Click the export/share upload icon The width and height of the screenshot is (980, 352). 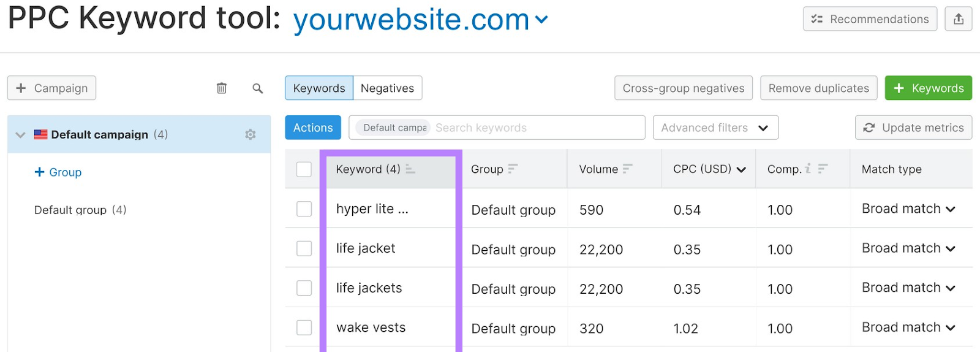[x=959, y=19]
